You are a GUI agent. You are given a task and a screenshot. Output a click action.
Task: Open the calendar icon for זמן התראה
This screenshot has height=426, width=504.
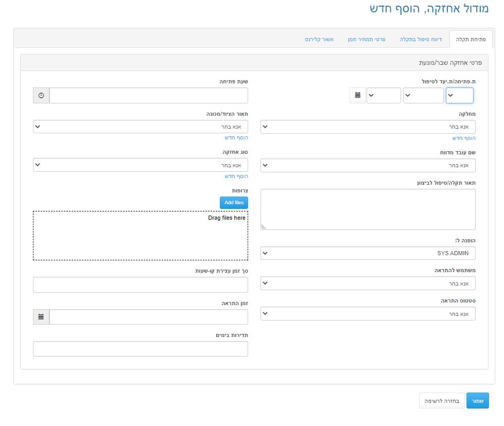(x=41, y=317)
